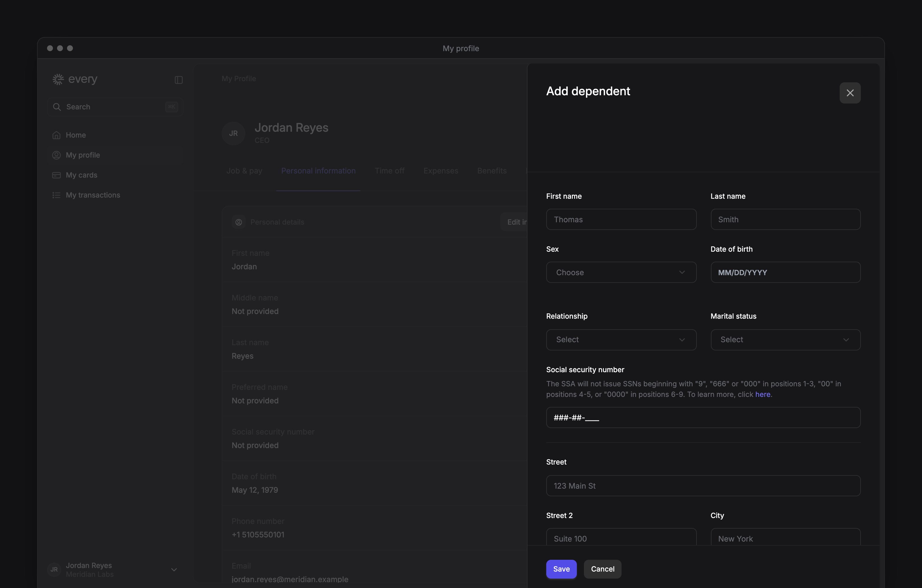
Task: Click the JR avatar in sidebar footer
Action: pyautogui.click(x=54, y=569)
